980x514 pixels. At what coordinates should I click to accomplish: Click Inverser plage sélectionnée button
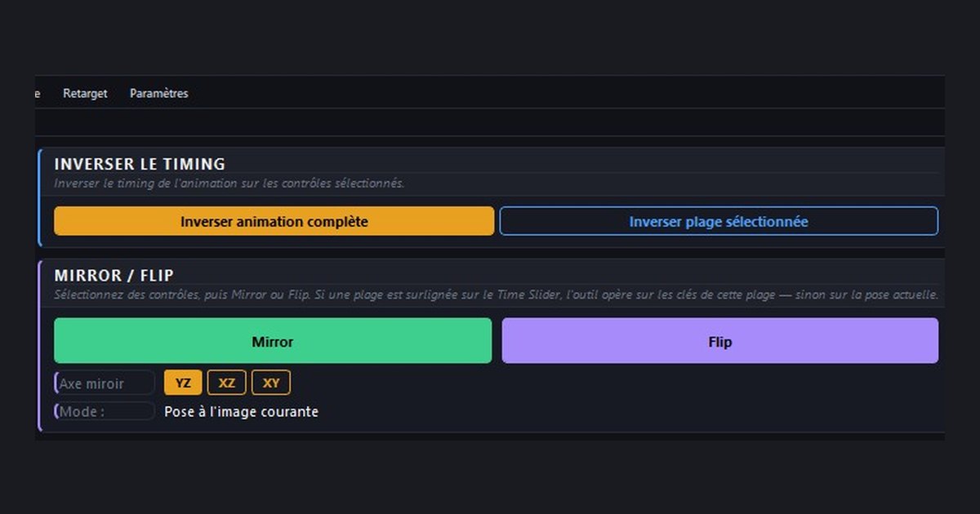(719, 221)
